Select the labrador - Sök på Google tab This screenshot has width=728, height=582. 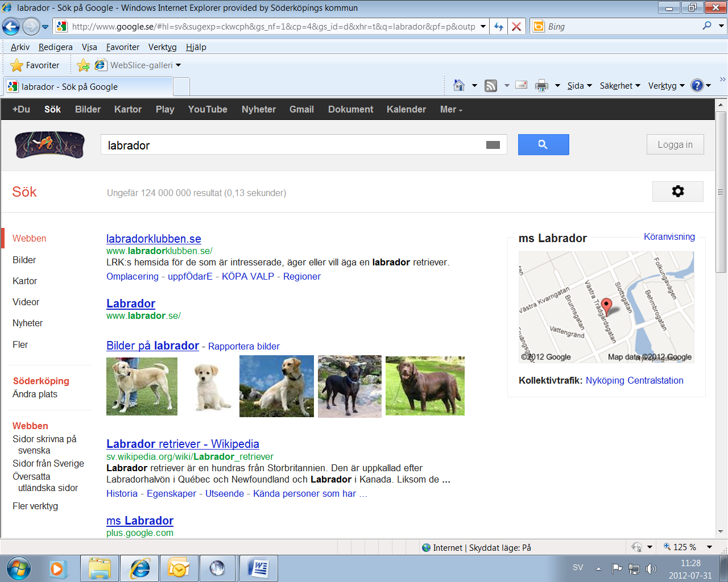tap(88, 86)
